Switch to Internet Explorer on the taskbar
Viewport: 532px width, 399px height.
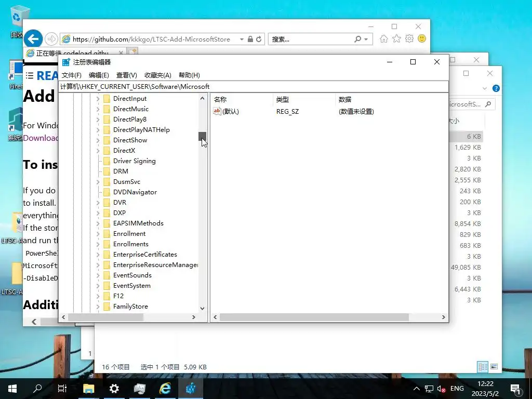tap(165, 389)
